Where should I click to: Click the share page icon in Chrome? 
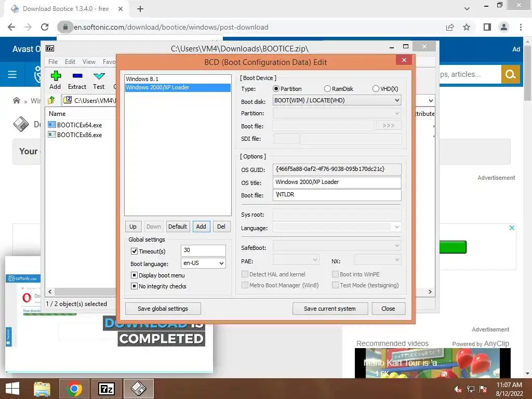click(450, 27)
